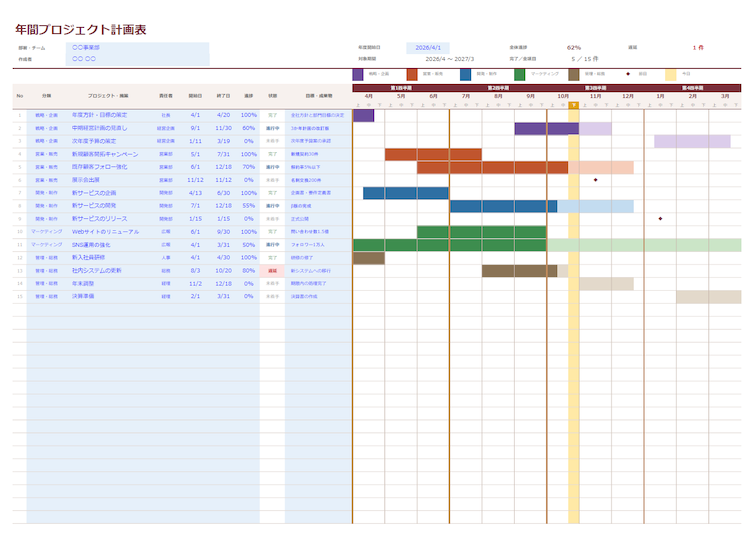Click the 80% progress cell

249,271
